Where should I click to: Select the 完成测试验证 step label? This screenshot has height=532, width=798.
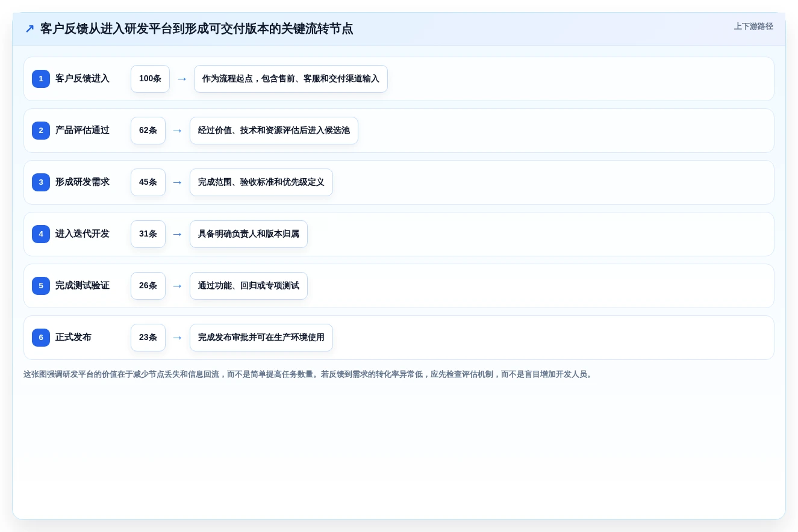pos(83,286)
